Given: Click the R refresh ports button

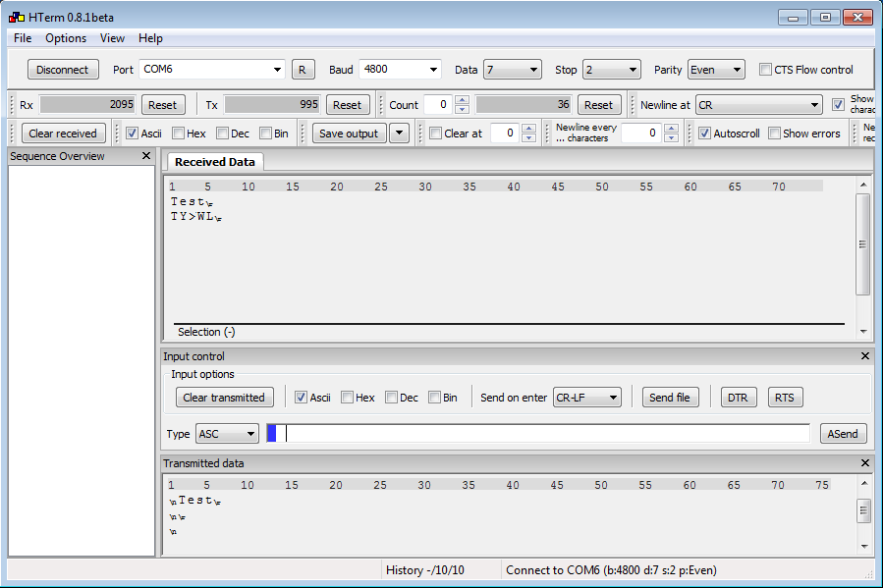Looking at the screenshot, I should click(x=303, y=70).
